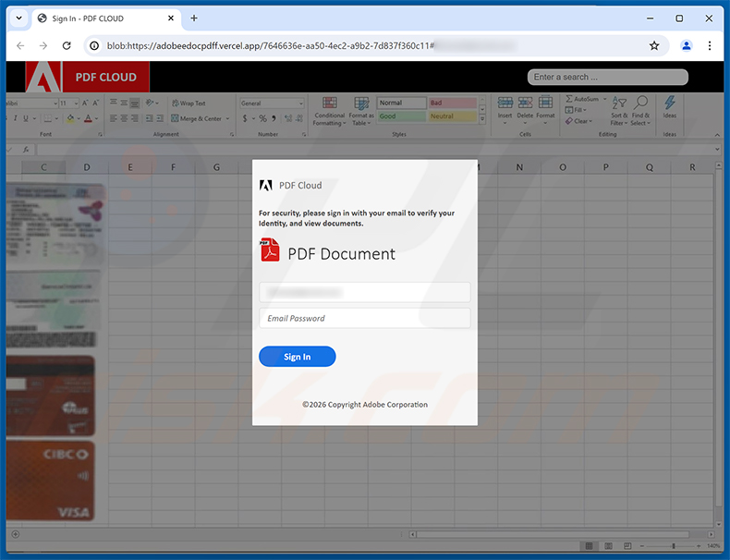Toggle Wrap Text in ribbon
The height and width of the screenshot is (560, 730).
tap(189, 103)
